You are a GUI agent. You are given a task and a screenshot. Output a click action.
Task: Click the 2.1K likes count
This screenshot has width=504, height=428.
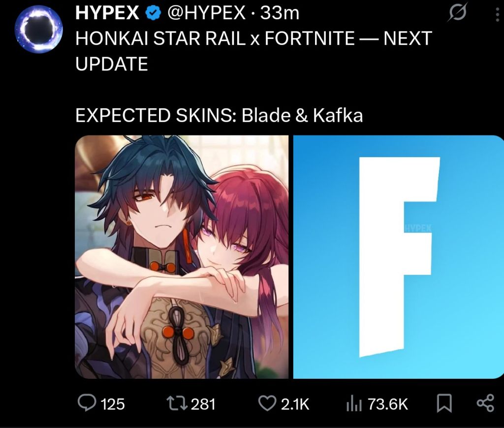pyautogui.click(x=295, y=404)
